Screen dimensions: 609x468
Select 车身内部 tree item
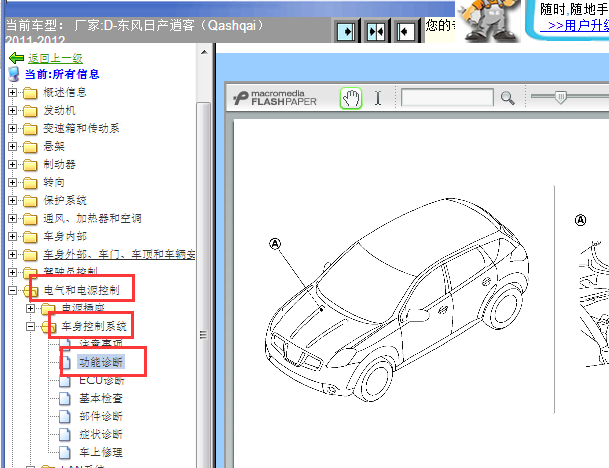point(64,236)
